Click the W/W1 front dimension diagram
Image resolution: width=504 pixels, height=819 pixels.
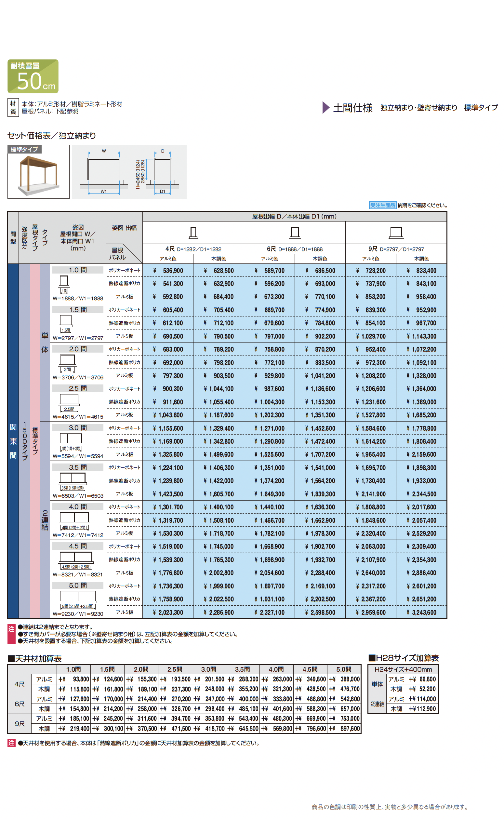click(104, 172)
